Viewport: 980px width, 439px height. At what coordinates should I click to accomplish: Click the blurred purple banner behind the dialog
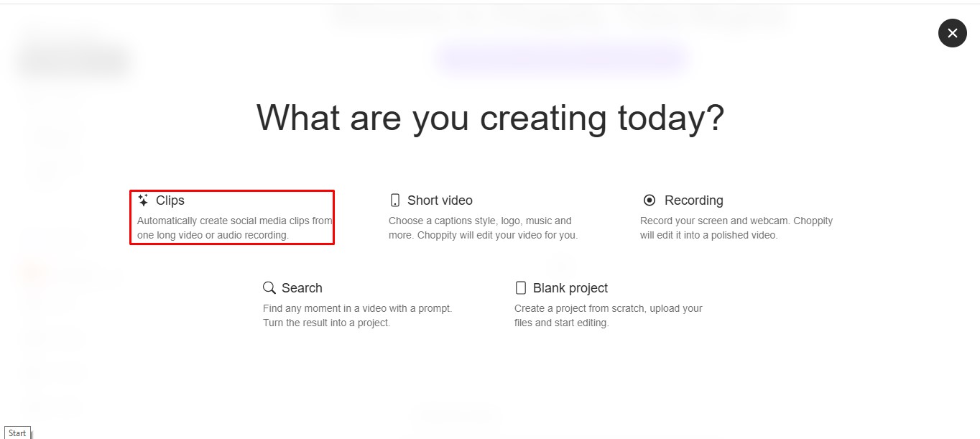tap(563, 57)
